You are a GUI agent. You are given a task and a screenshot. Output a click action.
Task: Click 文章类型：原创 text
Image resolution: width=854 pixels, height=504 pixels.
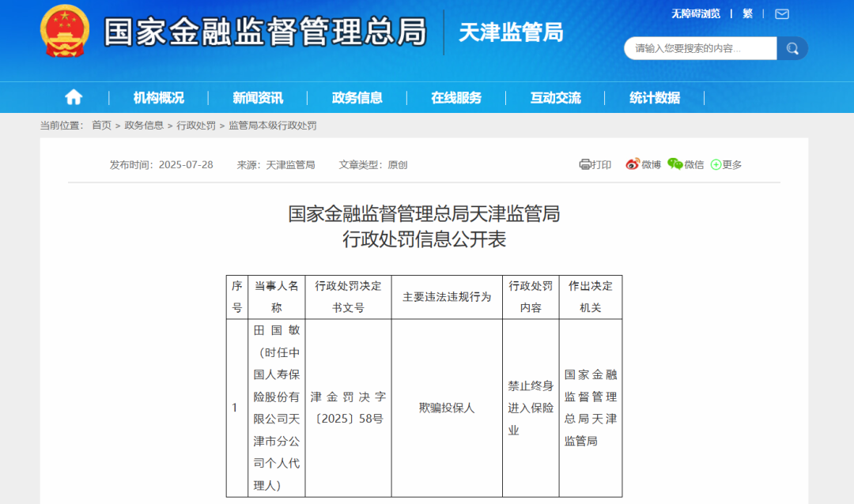click(373, 165)
